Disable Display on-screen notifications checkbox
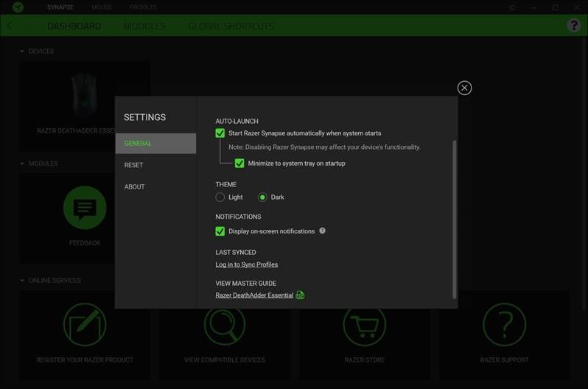The image size is (588, 389). pyautogui.click(x=220, y=231)
